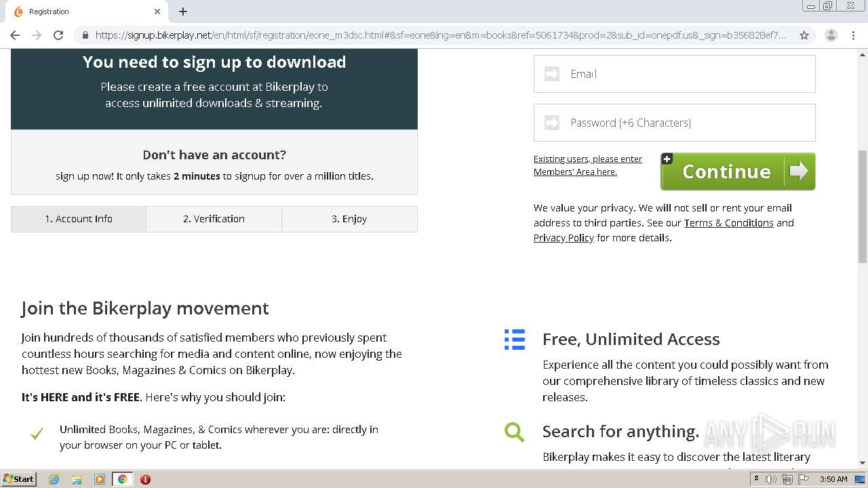Viewport: 868px width, 488px height.
Task: Click the Free, Unlimited Access heading
Action: point(631,339)
